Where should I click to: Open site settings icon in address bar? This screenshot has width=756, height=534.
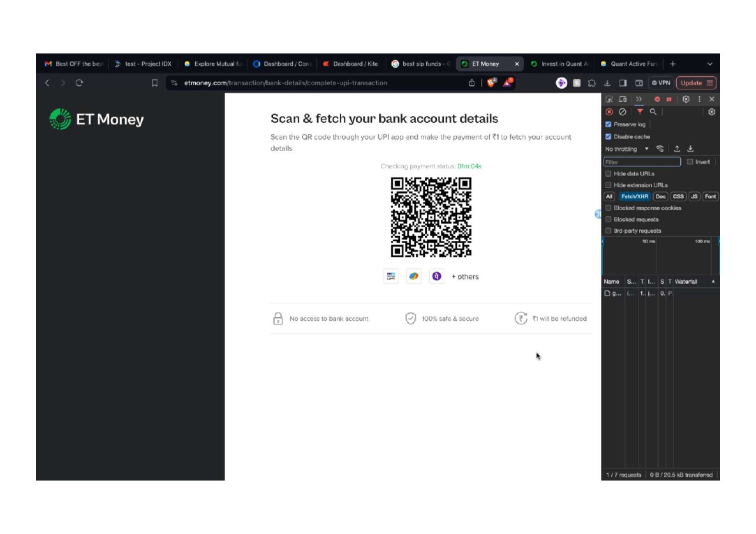175,83
